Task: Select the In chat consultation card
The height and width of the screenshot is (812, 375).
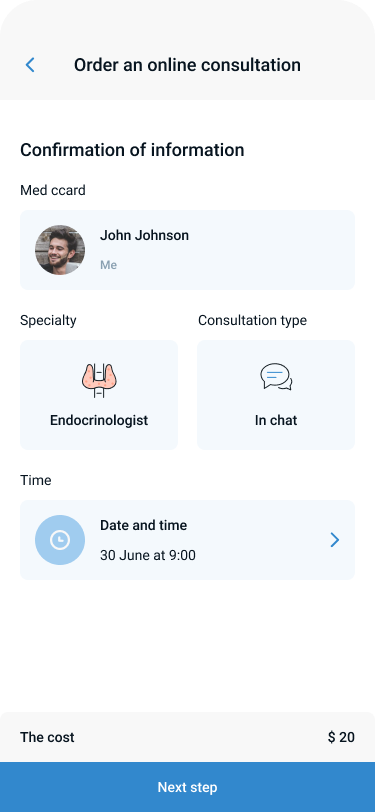Action: [x=276, y=395]
